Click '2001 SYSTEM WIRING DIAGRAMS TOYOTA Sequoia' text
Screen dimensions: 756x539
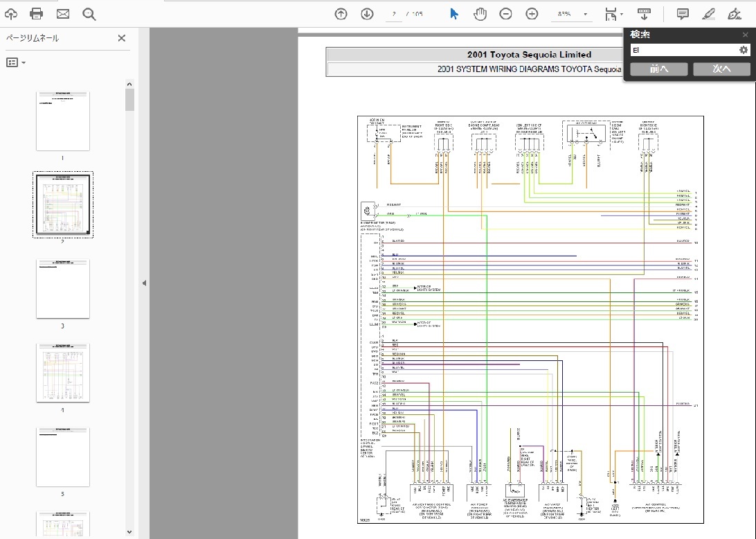click(x=529, y=69)
